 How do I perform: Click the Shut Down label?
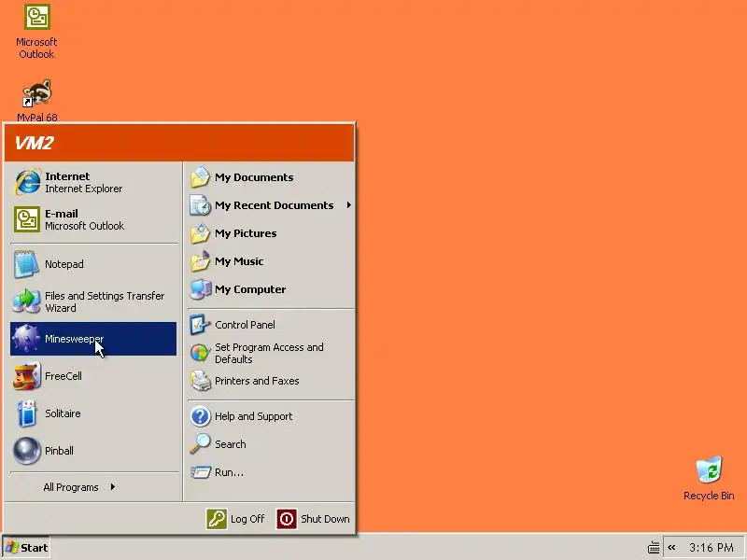[325, 519]
